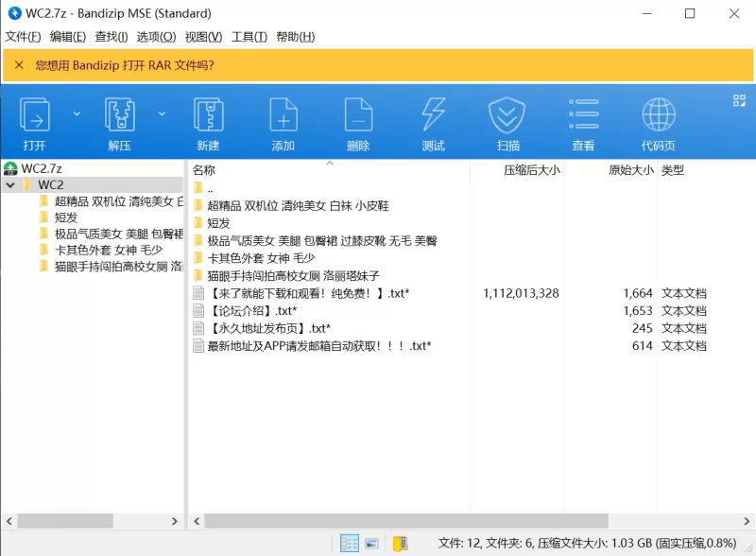The width and height of the screenshot is (756, 556).
Task: Click the 添加 (Add files) icon
Action: (283, 114)
